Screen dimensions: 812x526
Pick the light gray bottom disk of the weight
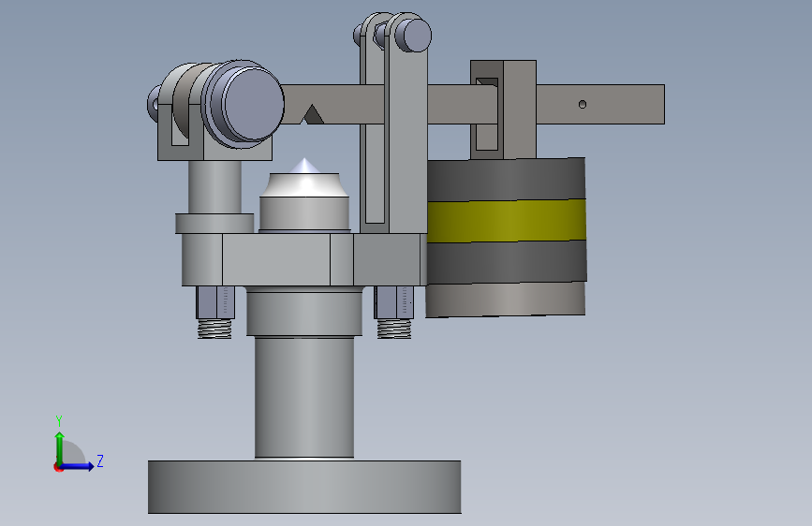(x=506, y=300)
